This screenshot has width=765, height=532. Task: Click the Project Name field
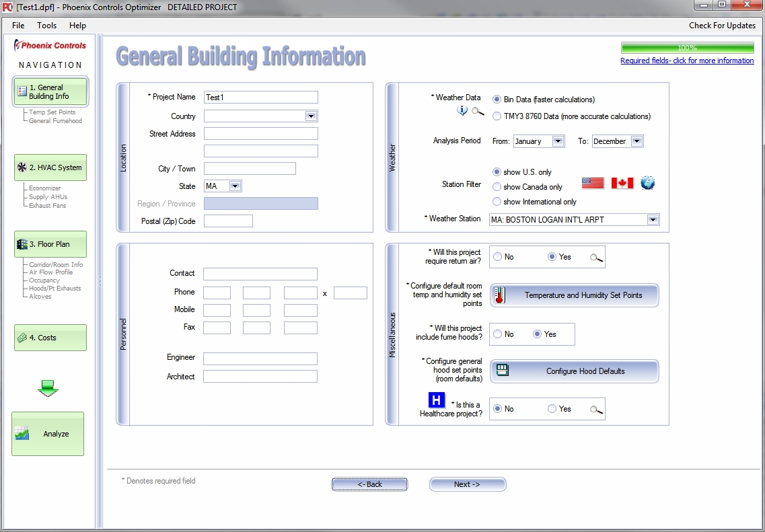point(261,97)
